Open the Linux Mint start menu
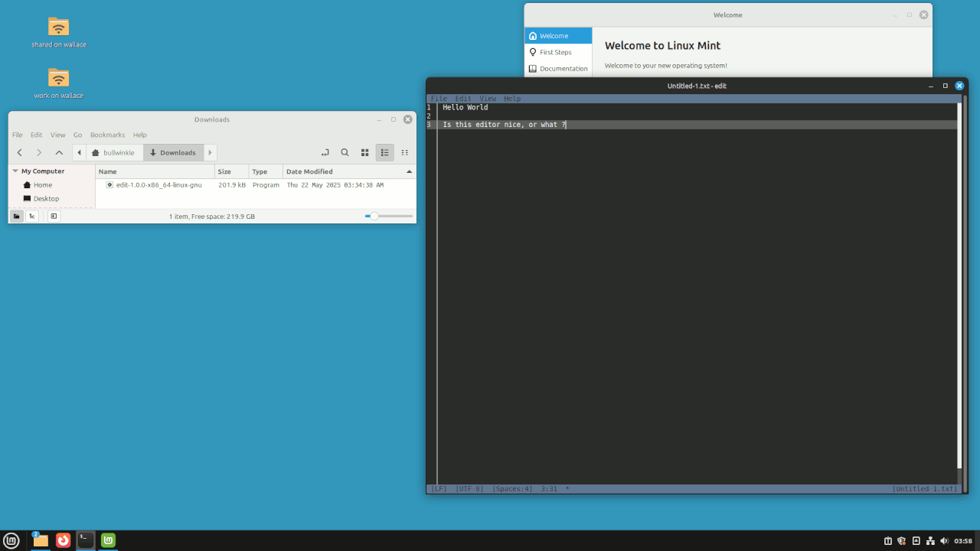Viewport: 980px width, 551px height. [11, 540]
